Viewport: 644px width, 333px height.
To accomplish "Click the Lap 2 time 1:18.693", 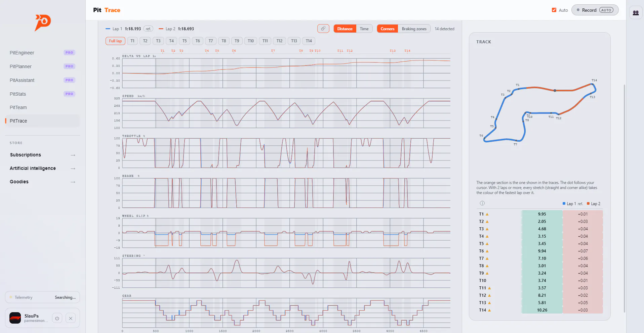I will coord(186,29).
